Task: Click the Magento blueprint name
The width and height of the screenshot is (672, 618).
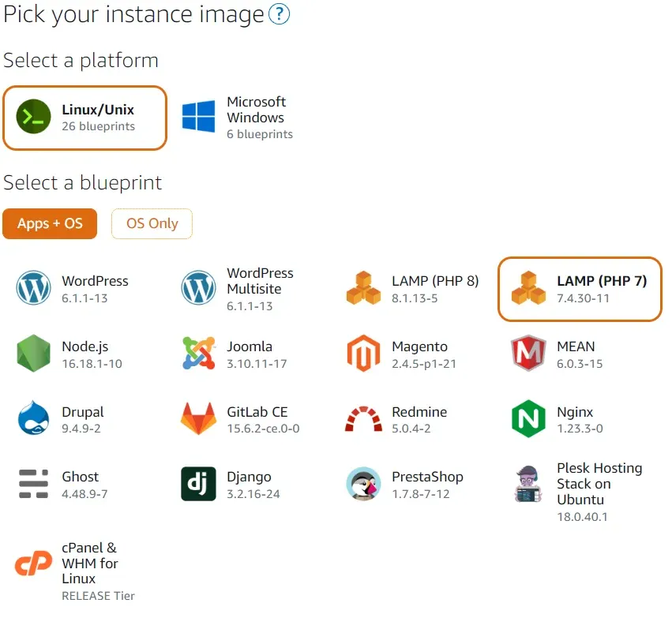Action: [x=419, y=346]
